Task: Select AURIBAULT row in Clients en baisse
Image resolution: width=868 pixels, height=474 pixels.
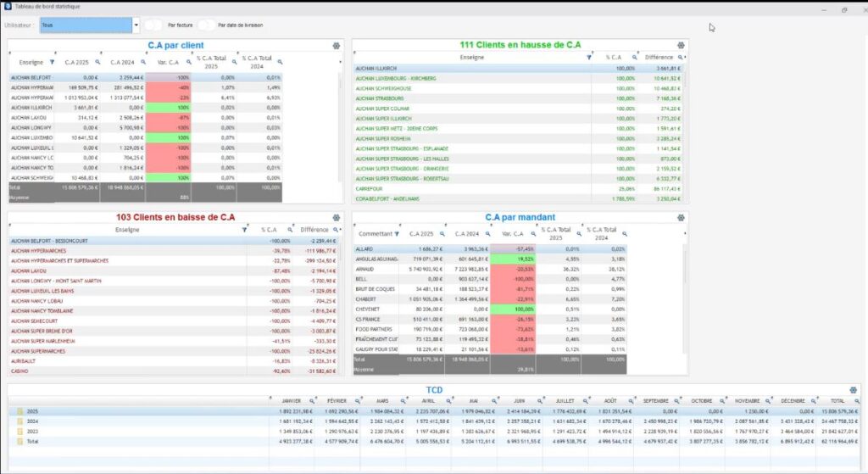Action: coord(173,361)
